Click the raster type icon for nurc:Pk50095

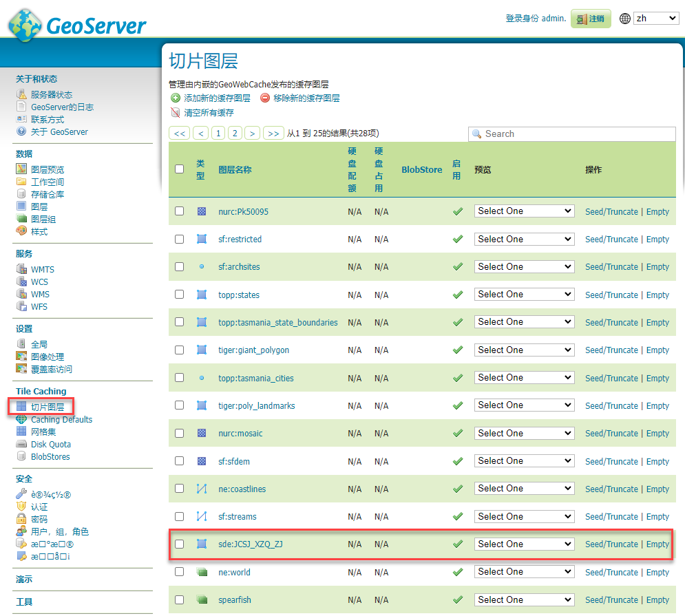pyautogui.click(x=202, y=212)
